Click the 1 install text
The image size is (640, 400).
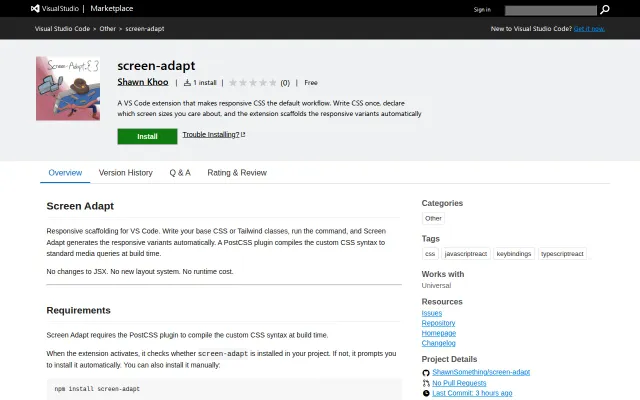(x=204, y=83)
